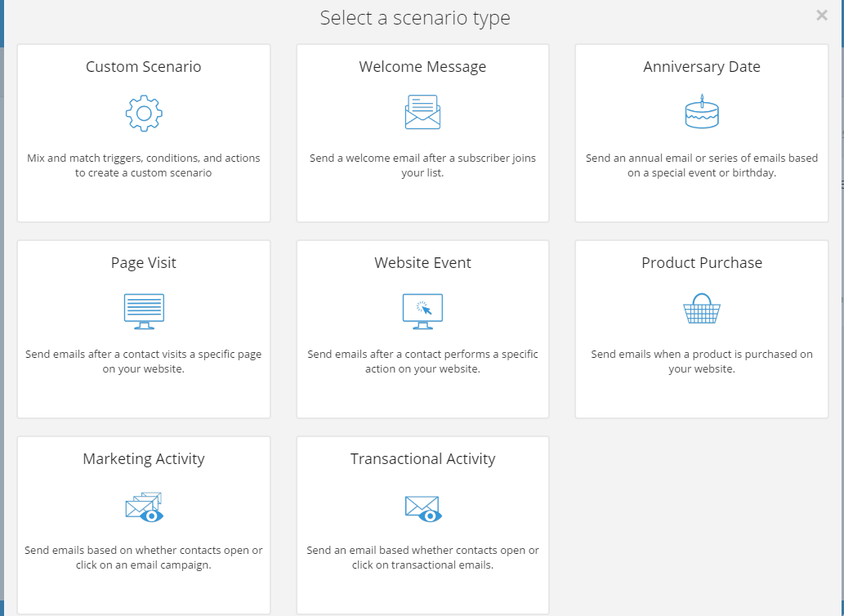Choose the Welcome Message heading
Screen dimensions: 844x616
point(422,67)
